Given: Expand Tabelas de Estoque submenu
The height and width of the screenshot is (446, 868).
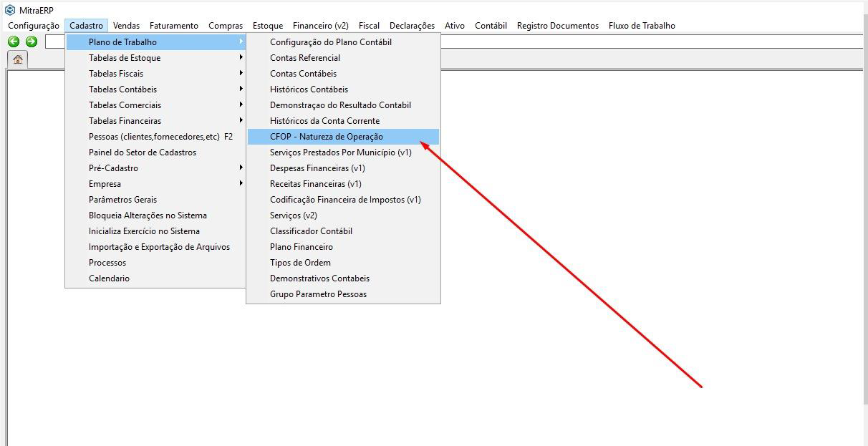Looking at the screenshot, I should point(125,58).
